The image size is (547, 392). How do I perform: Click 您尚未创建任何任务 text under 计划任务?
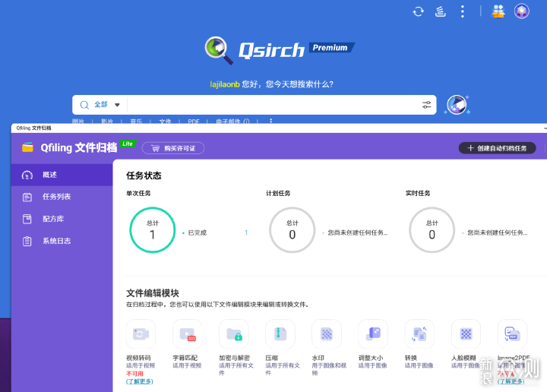click(358, 232)
